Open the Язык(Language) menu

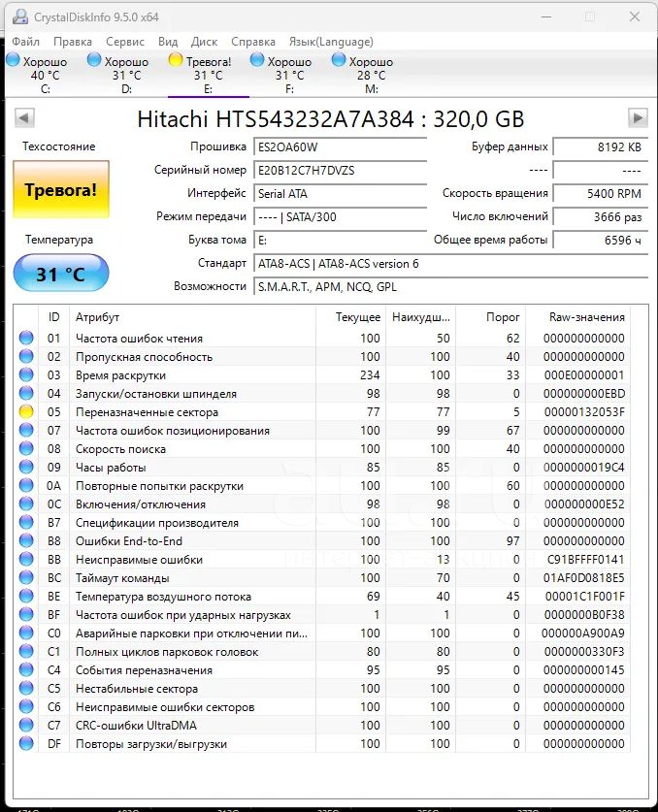[x=331, y=42]
